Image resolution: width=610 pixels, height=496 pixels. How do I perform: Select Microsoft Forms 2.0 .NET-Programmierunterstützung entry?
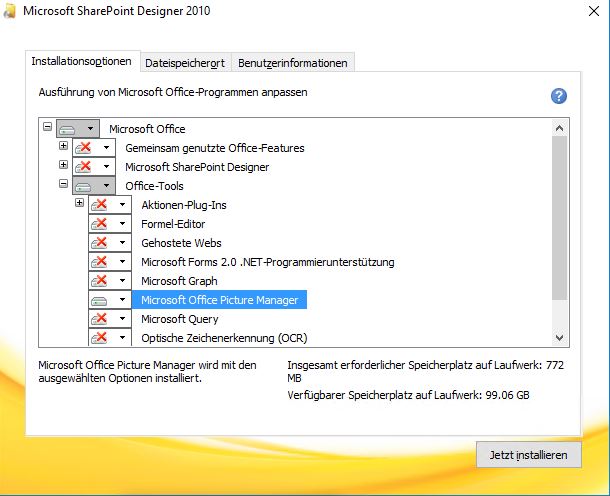point(268,262)
